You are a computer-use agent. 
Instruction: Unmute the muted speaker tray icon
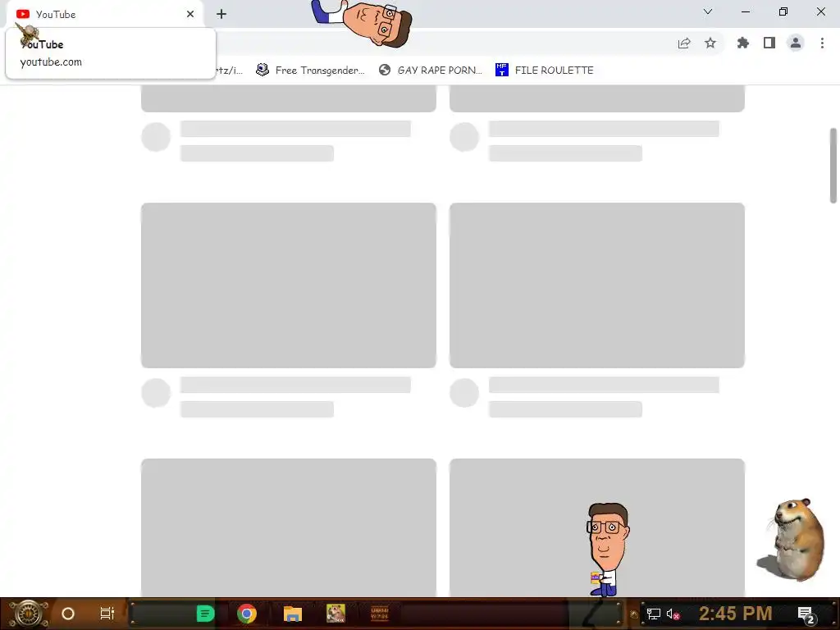pos(673,614)
